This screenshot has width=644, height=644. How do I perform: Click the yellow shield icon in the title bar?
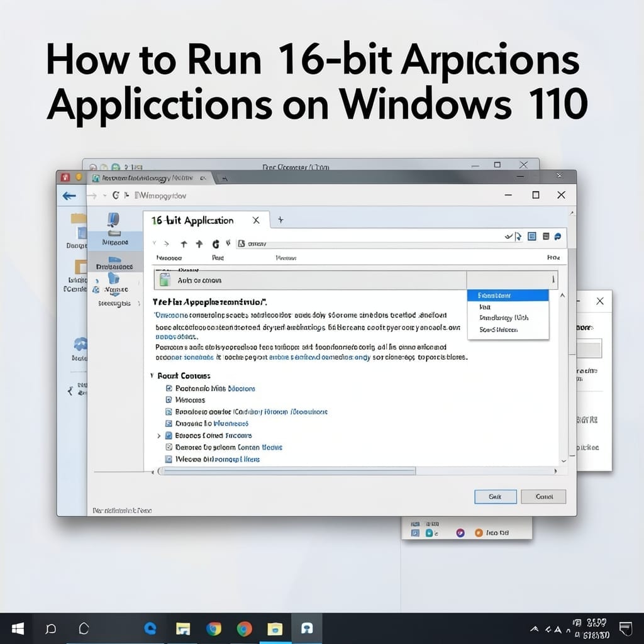pos(79,177)
